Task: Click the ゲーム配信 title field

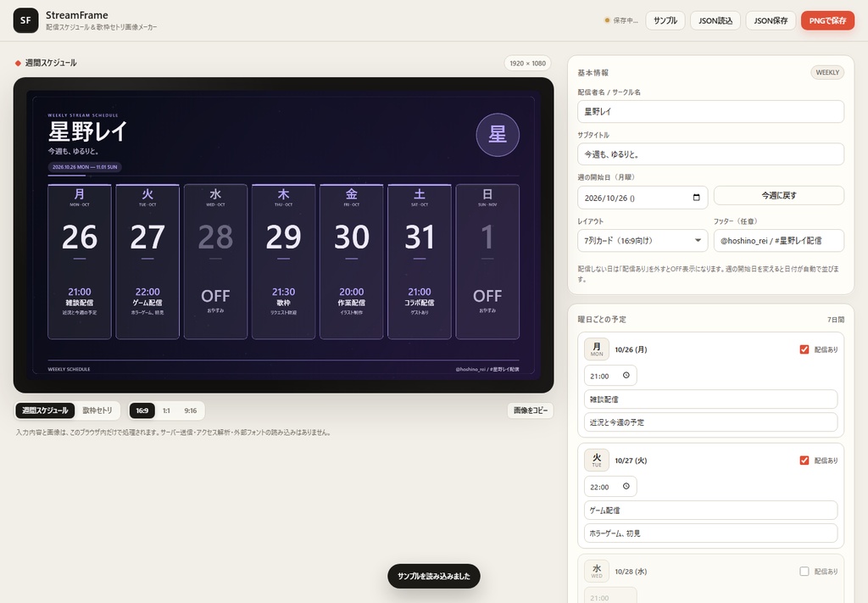Action: 711,510
